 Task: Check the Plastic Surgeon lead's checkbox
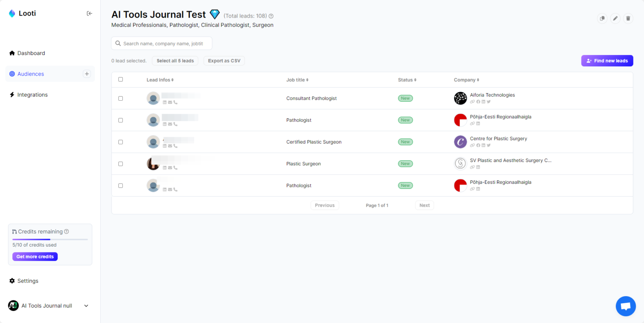pos(120,164)
